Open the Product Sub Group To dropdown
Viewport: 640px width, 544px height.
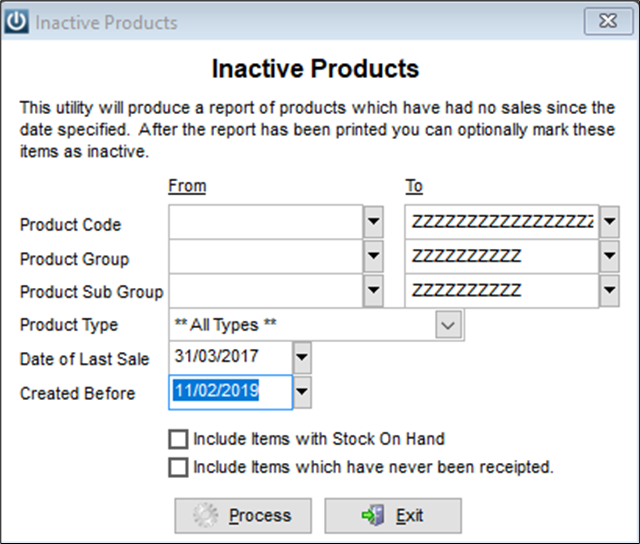(610, 291)
